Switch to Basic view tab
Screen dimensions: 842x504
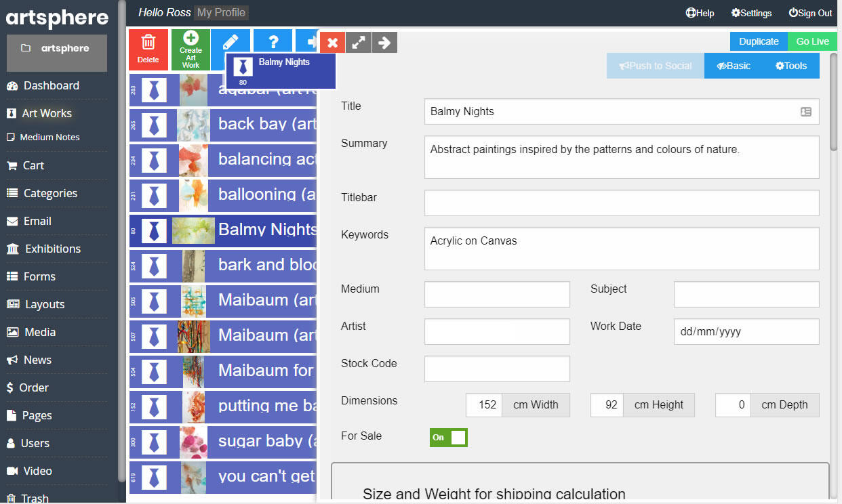(734, 66)
